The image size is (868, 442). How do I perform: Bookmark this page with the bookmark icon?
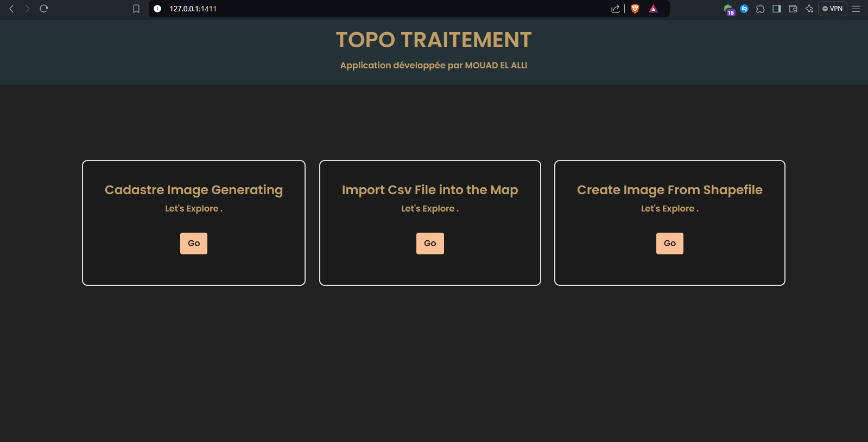coord(136,9)
